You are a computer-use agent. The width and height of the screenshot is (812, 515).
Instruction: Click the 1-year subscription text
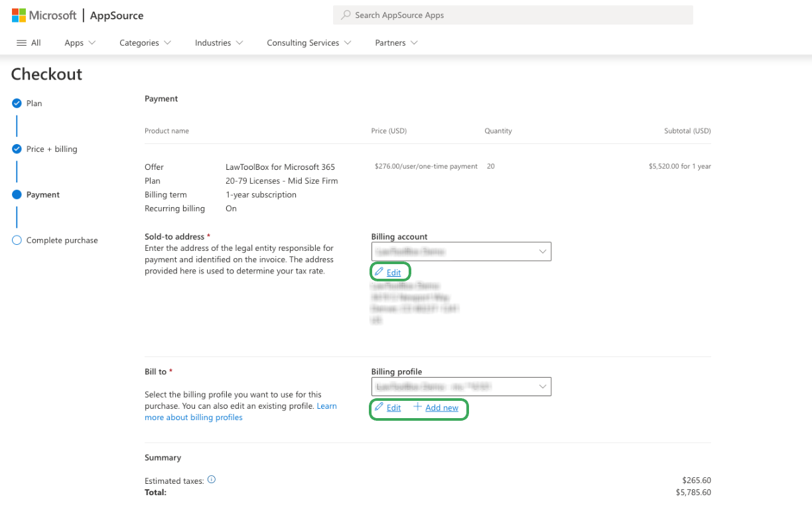pos(261,195)
